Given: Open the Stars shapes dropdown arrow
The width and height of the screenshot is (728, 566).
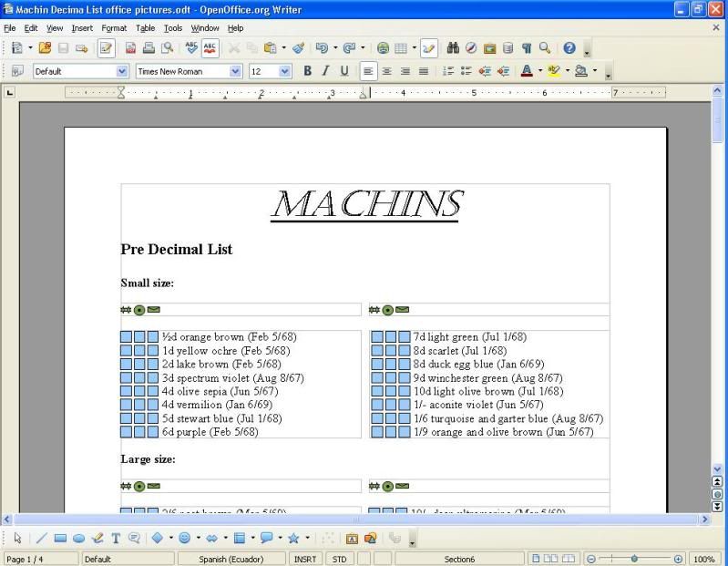Looking at the screenshot, I should [x=307, y=538].
